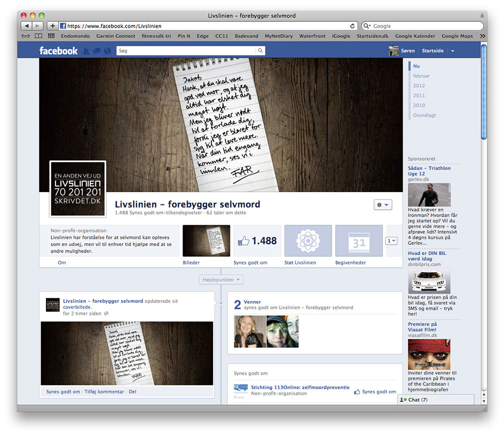Show more bookmarks with the double chevron
Image resolution: width=504 pixels, height=435 pixels.
coord(483,36)
